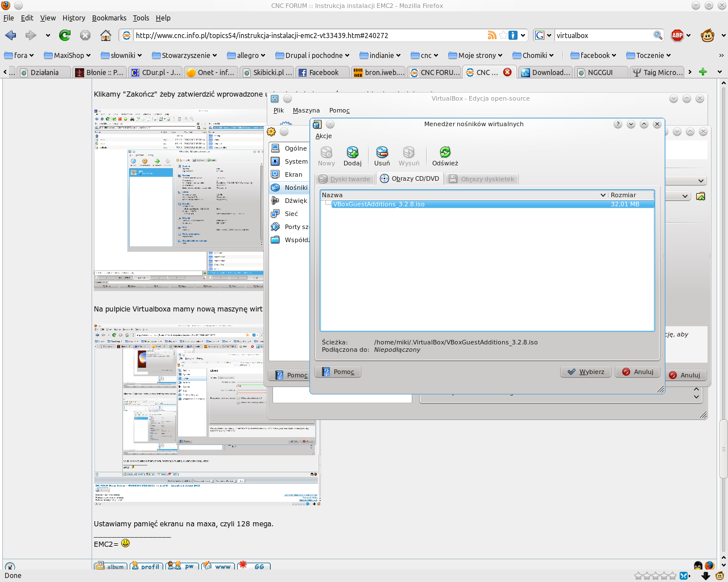Reload the page with the green refresh icon
Viewport: 728px width, 582px height.
[x=65, y=35]
